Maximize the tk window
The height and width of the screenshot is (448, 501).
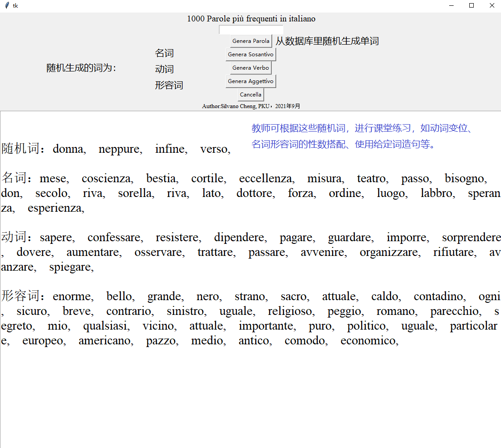pos(472,6)
